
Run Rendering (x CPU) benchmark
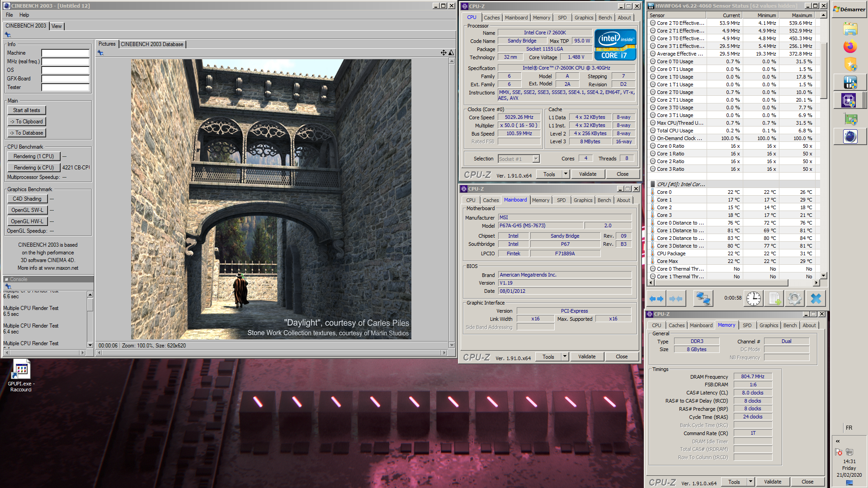click(33, 168)
